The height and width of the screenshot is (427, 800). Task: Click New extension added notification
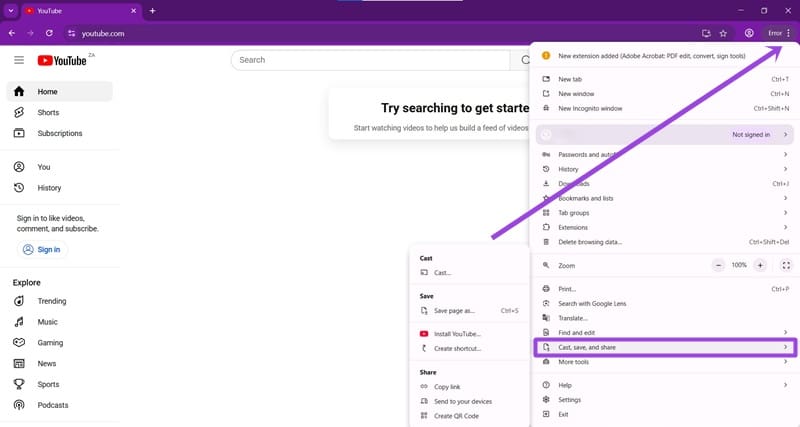(663, 56)
